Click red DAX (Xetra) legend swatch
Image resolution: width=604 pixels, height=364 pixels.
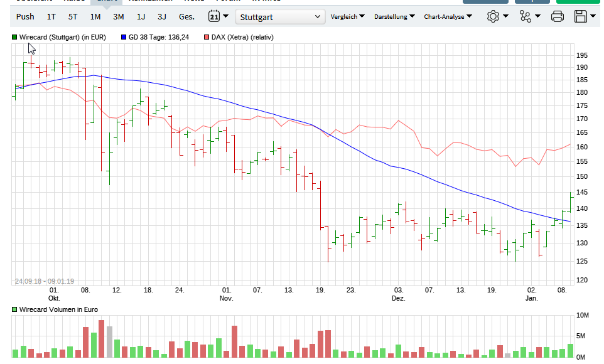click(207, 37)
